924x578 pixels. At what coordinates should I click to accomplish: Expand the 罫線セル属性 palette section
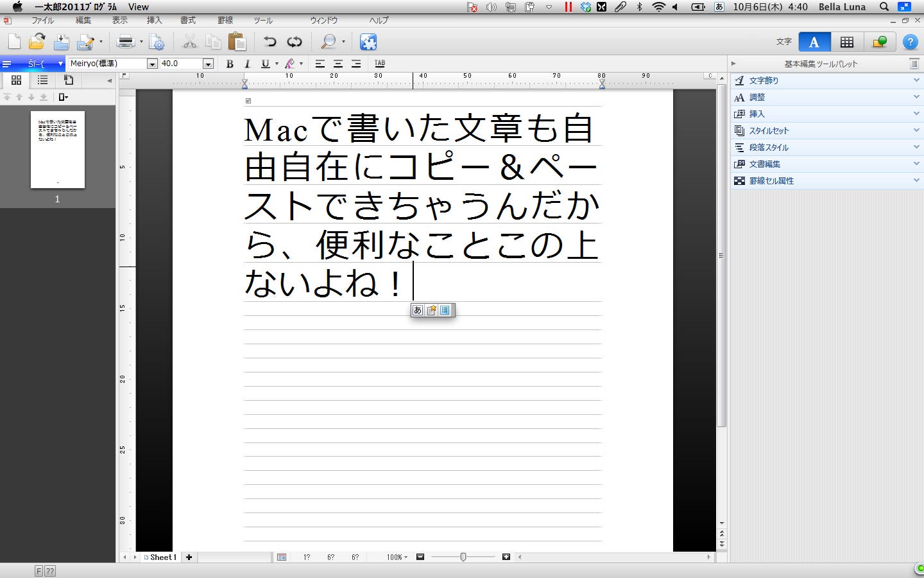(826, 180)
